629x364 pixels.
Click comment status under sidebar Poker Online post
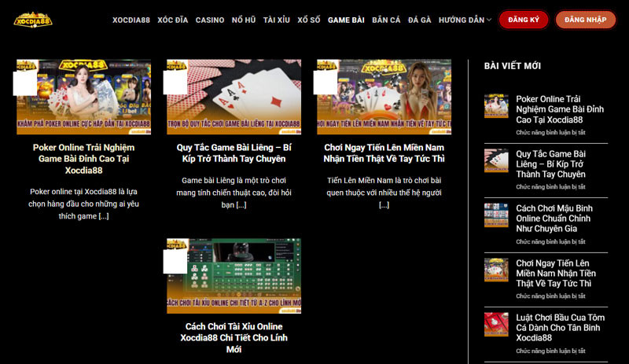click(x=550, y=132)
